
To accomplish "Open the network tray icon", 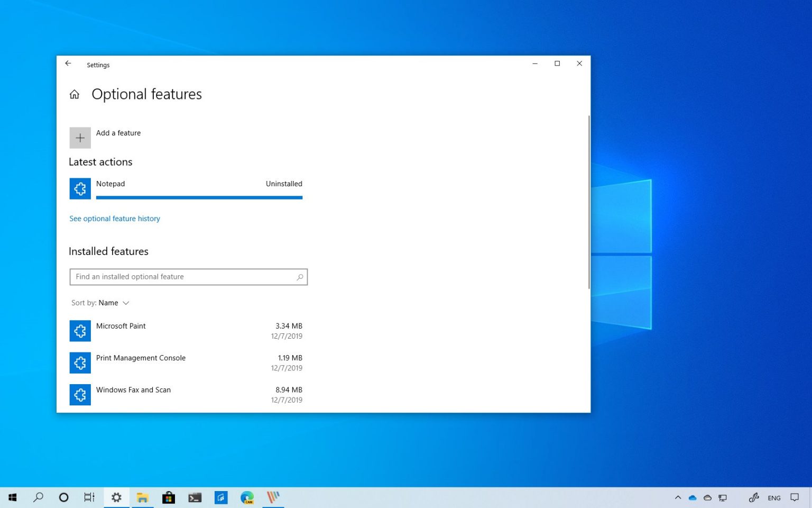I will coord(723,497).
